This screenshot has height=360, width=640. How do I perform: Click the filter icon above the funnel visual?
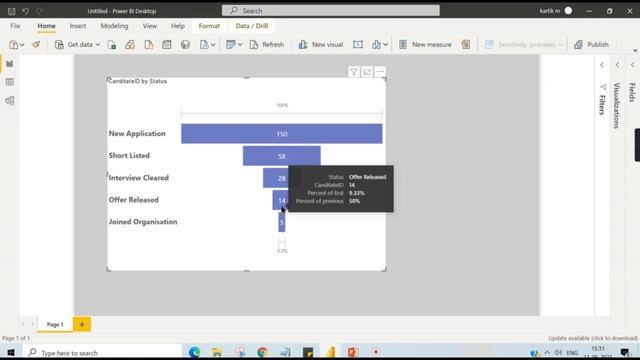[x=354, y=72]
